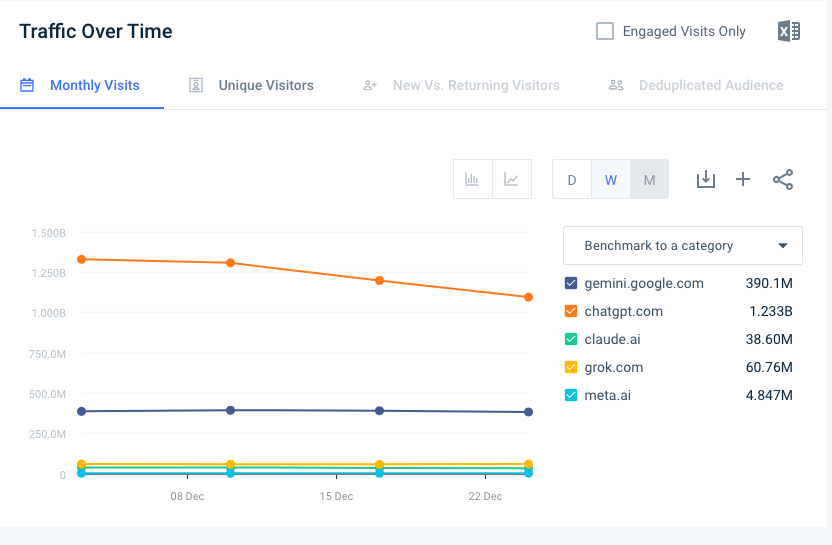Click chatgpt.com data point at 15 Dec
The image size is (832, 545).
(x=379, y=280)
